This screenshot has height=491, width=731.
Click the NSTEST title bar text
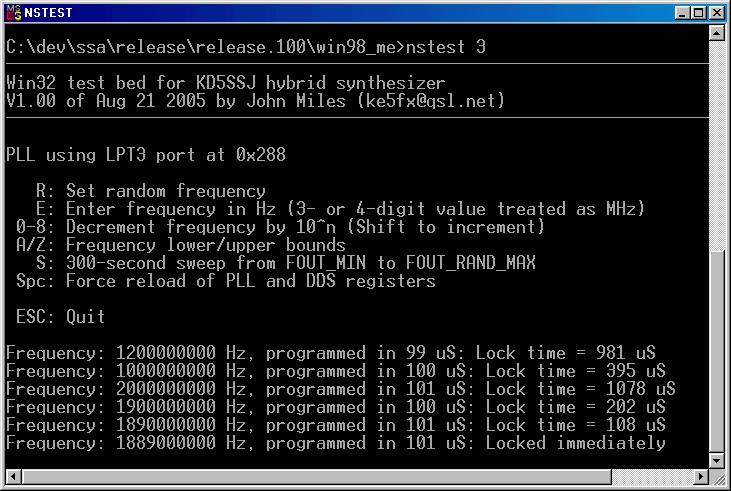(x=48, y=13)
